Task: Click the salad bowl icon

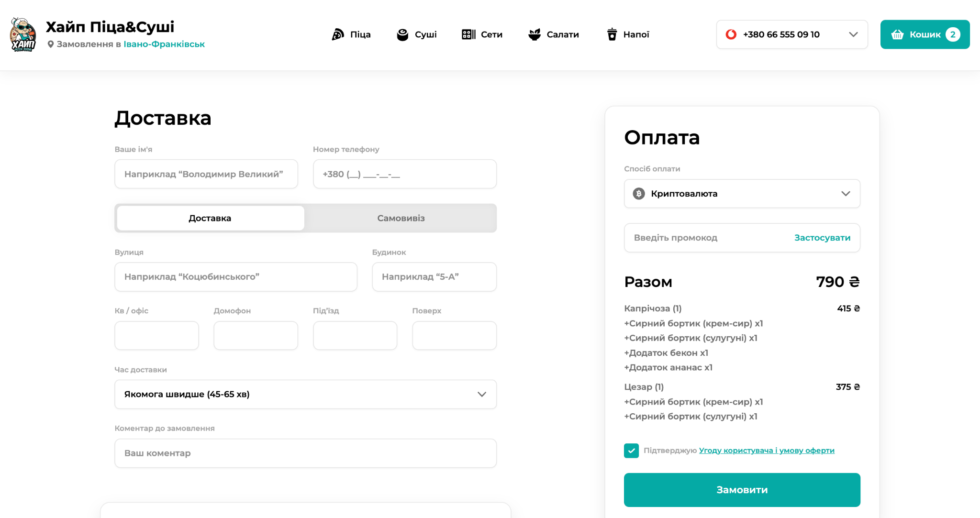Action: 534,34
